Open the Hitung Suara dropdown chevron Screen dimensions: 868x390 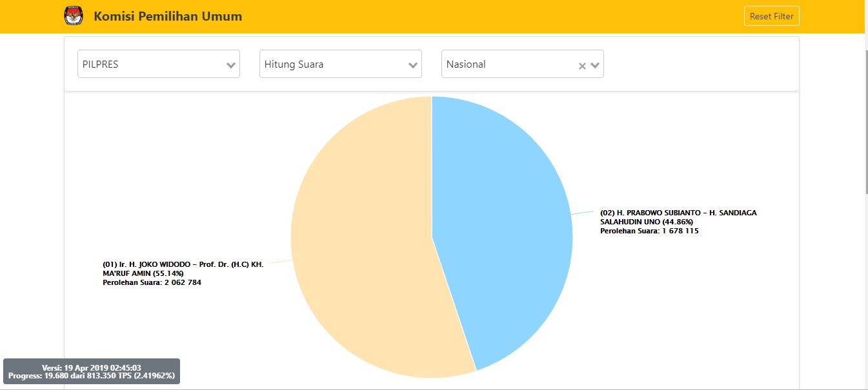coord(413,65)
